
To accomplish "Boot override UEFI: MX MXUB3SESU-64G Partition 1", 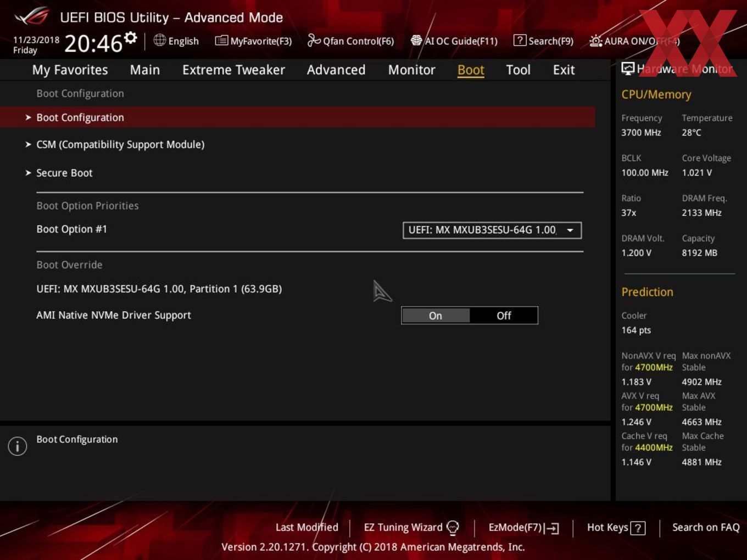I will 159,289.
